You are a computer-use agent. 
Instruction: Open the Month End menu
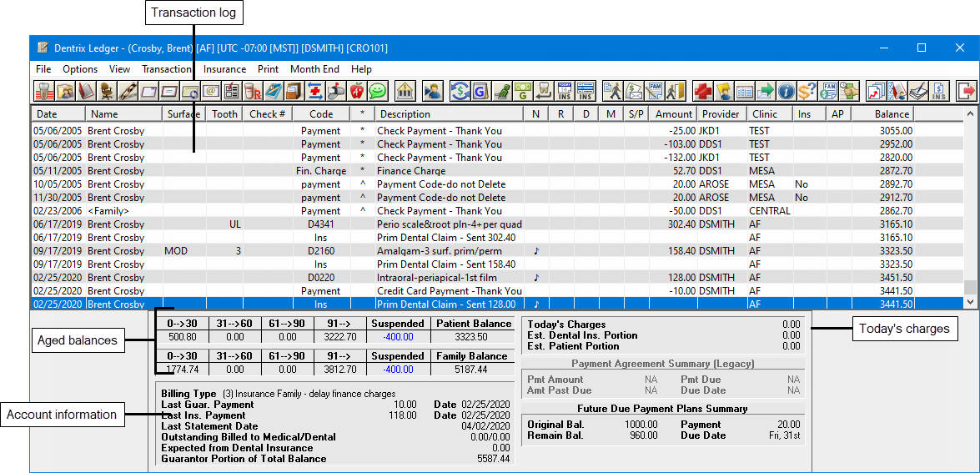pos(314,69)
